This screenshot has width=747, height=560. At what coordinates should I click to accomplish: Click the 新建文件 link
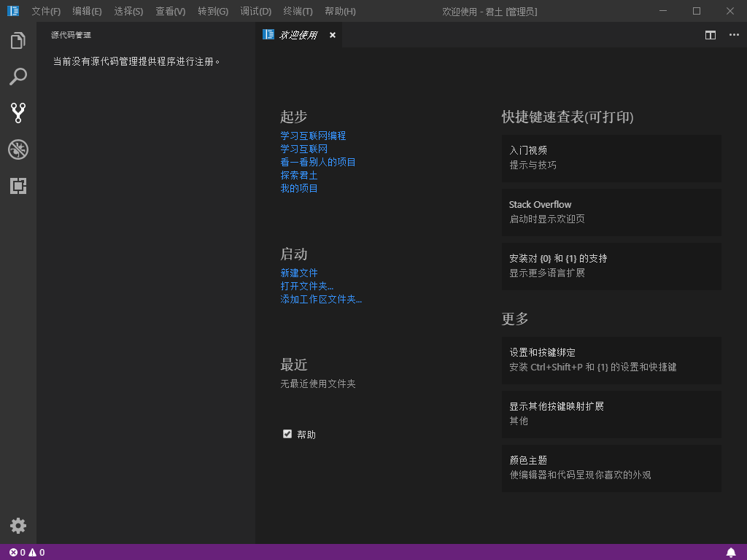pos(299,273)
